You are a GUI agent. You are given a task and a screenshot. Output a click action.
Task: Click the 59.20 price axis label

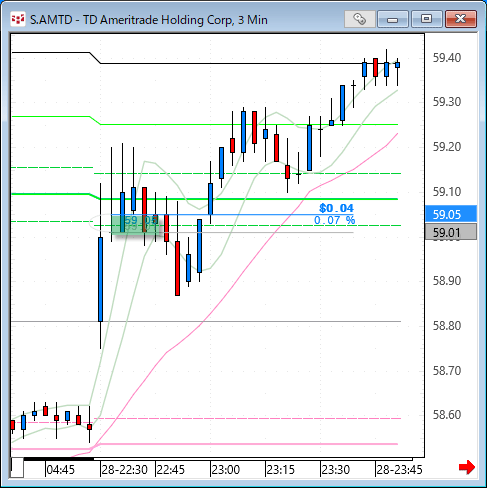point(447,147)
